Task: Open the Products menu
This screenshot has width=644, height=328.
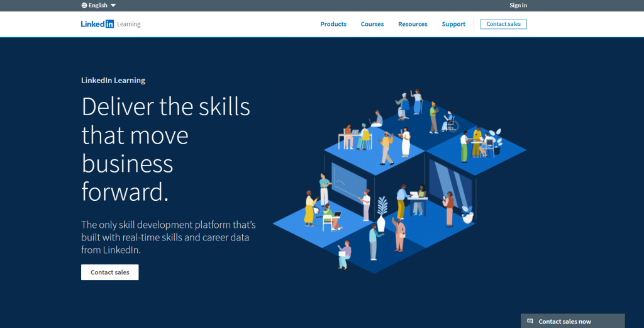Action: coord(333,25)
